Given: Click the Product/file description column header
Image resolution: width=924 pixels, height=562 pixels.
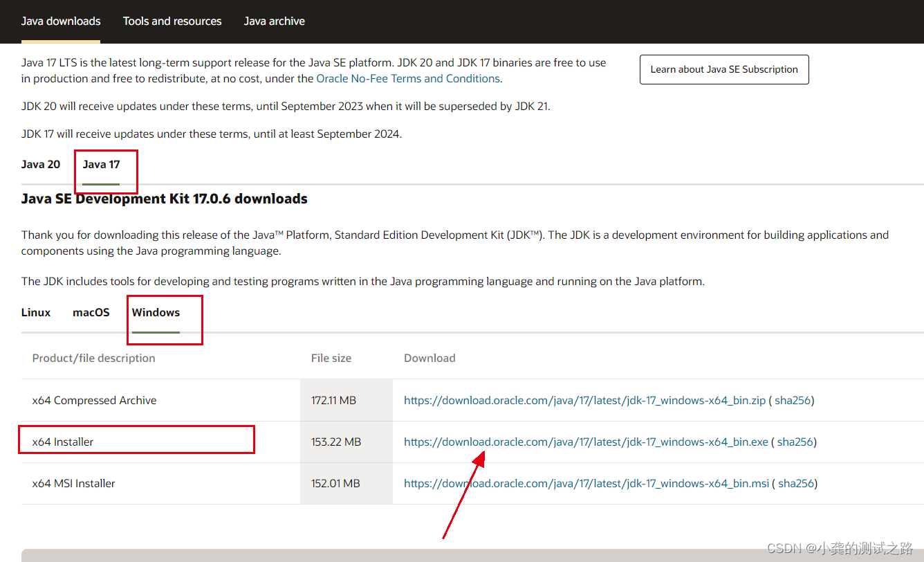Looking at the screenshot, I should 94,358.
